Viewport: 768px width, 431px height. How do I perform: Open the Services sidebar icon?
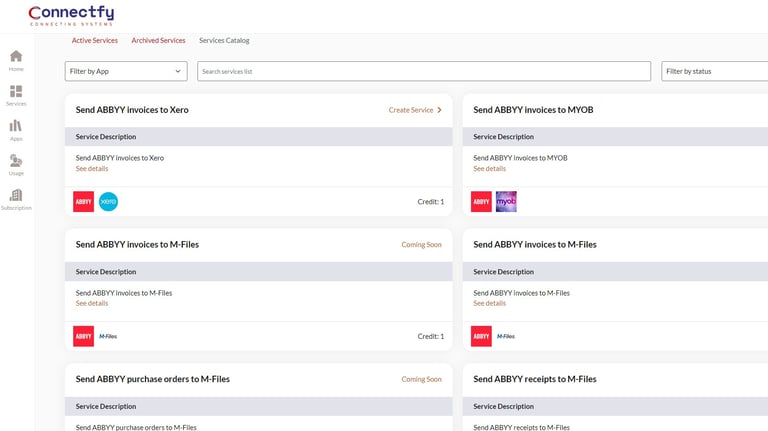point(16,96)
